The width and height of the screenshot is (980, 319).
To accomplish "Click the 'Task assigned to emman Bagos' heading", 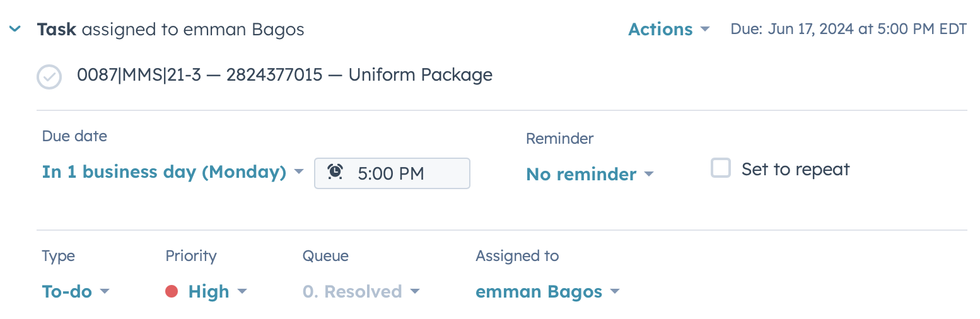I will (170, 29).
